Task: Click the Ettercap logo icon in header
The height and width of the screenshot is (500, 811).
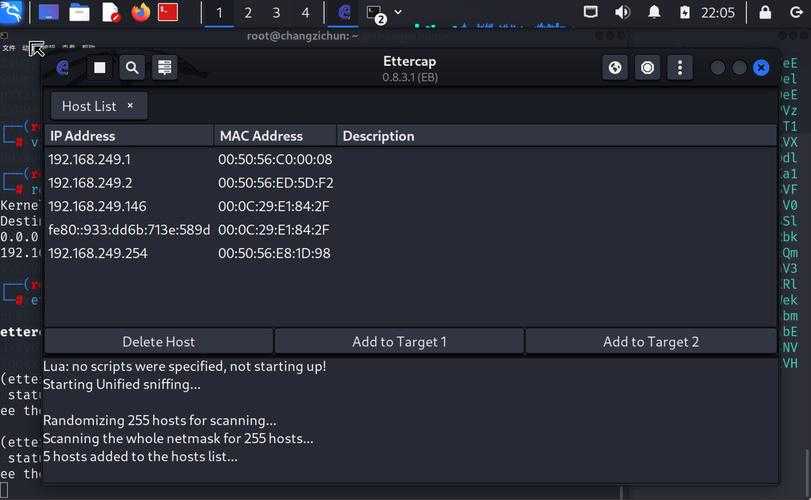Action: 63,68
